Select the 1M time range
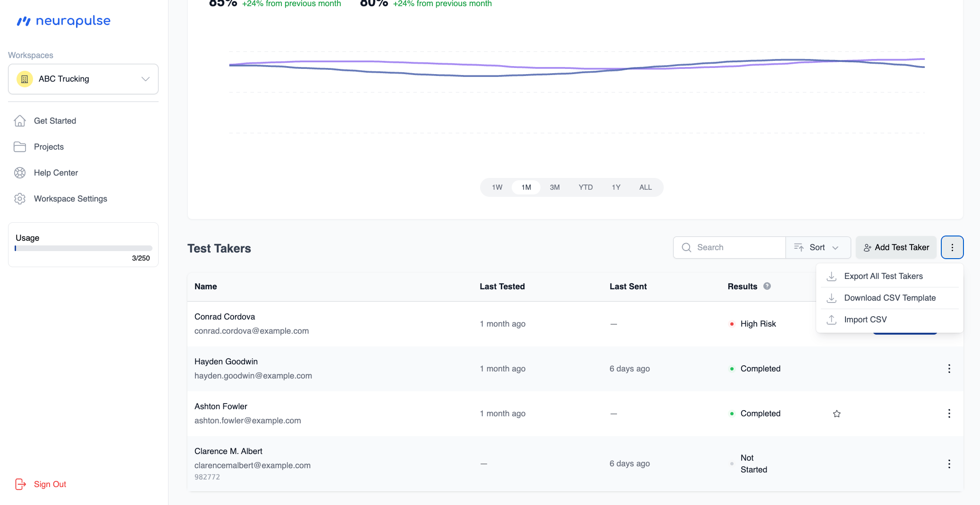 [526, 187]
